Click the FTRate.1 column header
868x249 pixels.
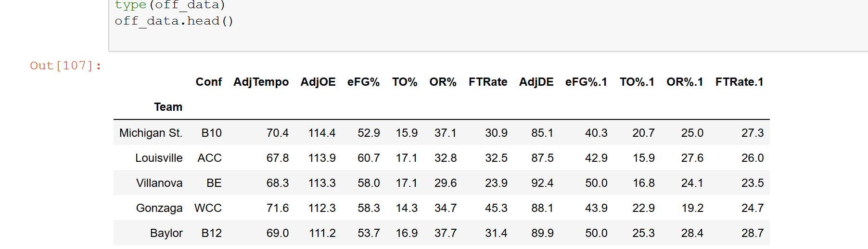(x=739, y=82)
